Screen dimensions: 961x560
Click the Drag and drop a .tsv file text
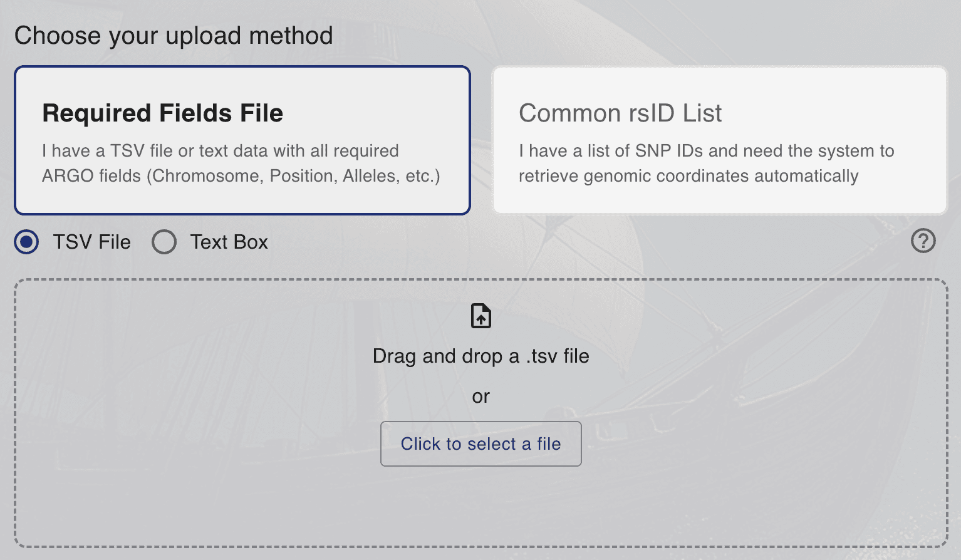(480, 356)
